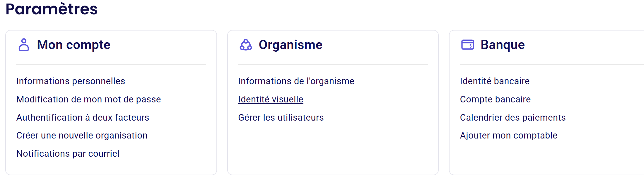
Task: Select Créer une nouvelle organisation
Action: tap(82, 135)
